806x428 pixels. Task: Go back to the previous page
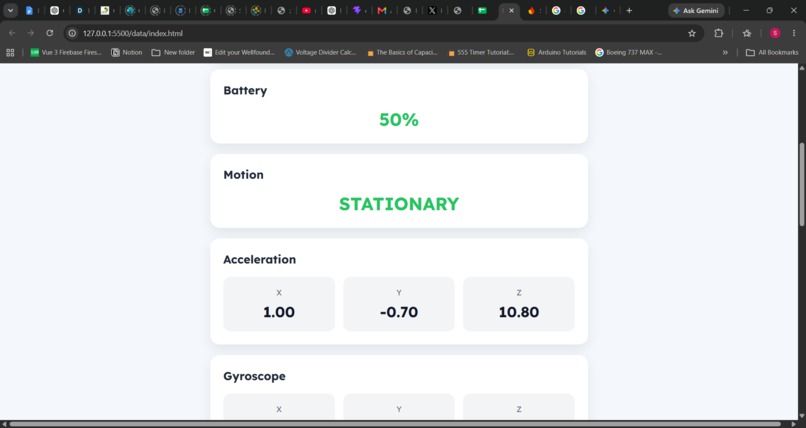12,33
